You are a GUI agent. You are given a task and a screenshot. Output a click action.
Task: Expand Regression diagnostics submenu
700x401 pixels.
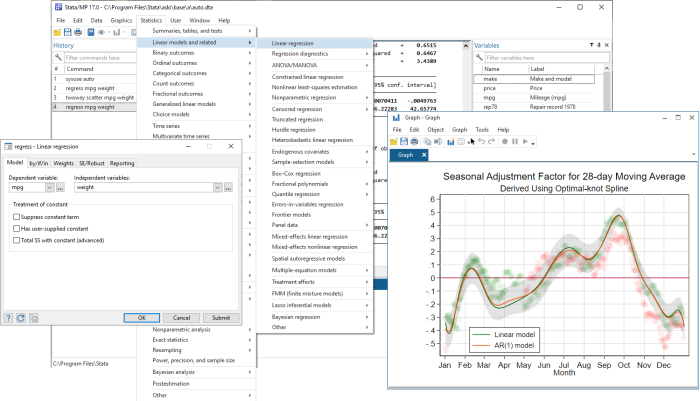[315, 54]
